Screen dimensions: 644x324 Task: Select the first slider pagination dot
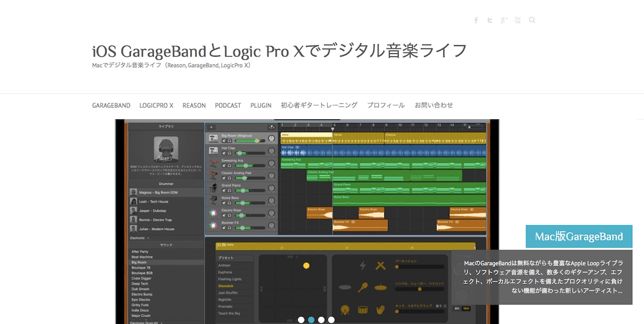click(x=301, y=320)
